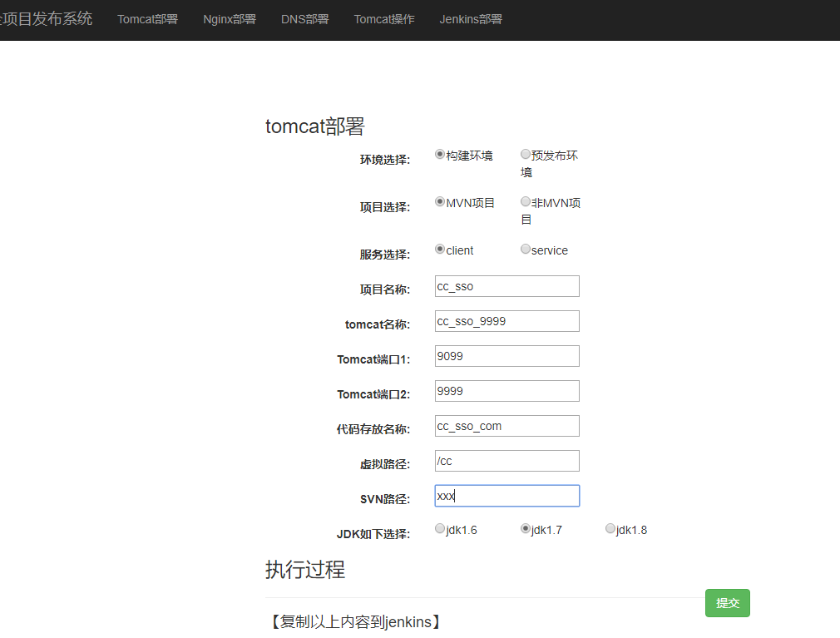Image resolution: width=840 pixels, height=638 pixels.
Task: Select the service radio option
Action: click(525, 249)
